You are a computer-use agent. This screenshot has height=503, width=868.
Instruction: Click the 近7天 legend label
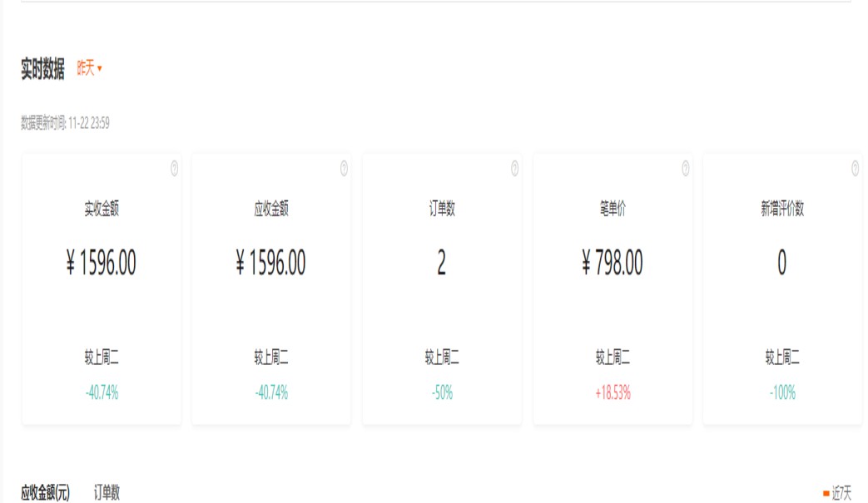click(x=841, y=493)
